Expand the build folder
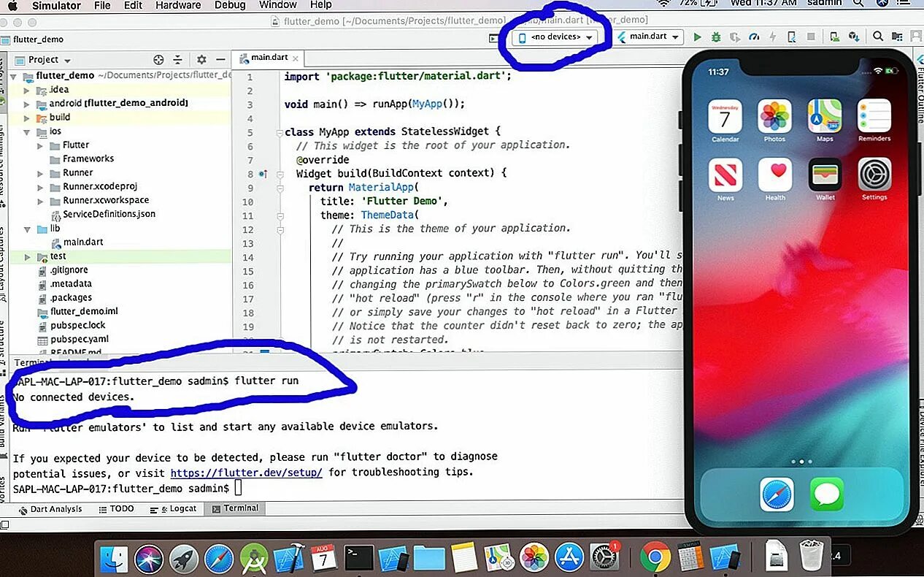Image resolution: width=924 pixels, height=577 pixels. [x=27, y=118]
